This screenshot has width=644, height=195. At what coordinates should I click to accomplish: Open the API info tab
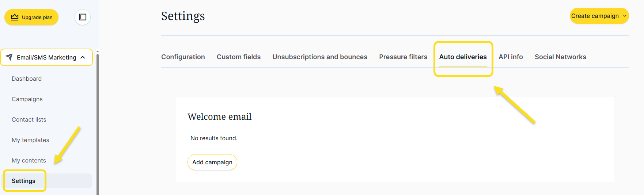[x=511, y=57]
